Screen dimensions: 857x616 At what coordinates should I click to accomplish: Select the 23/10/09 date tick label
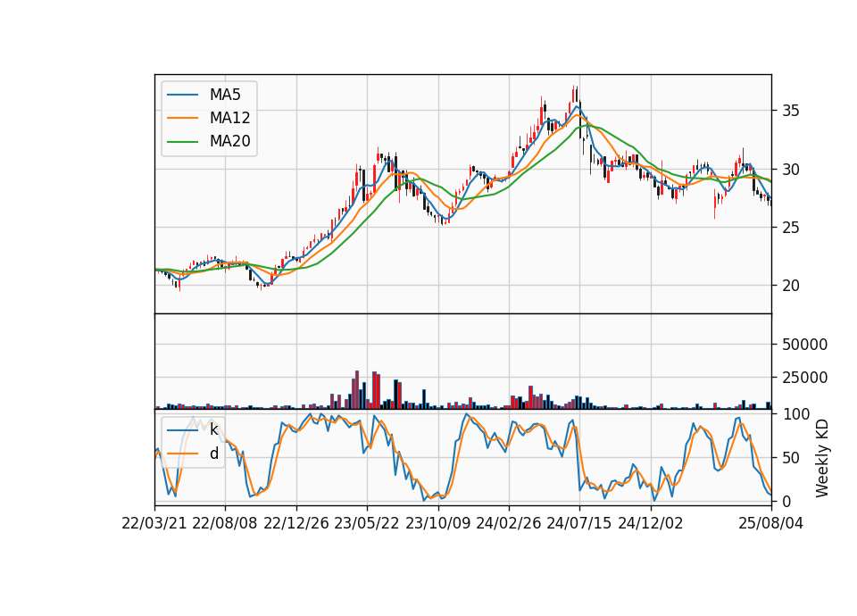click(x=437, y=523)
